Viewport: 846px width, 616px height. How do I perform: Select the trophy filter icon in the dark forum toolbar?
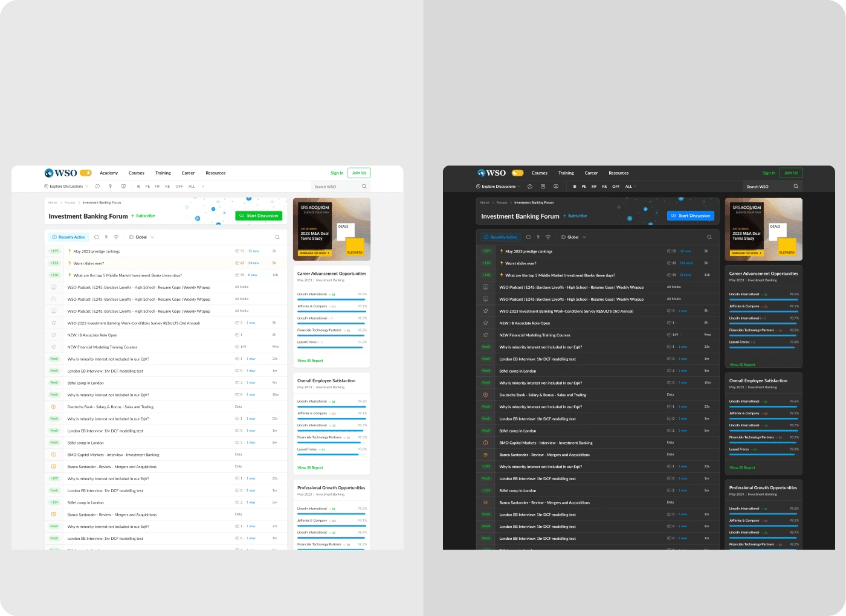(x=548, y=237)
